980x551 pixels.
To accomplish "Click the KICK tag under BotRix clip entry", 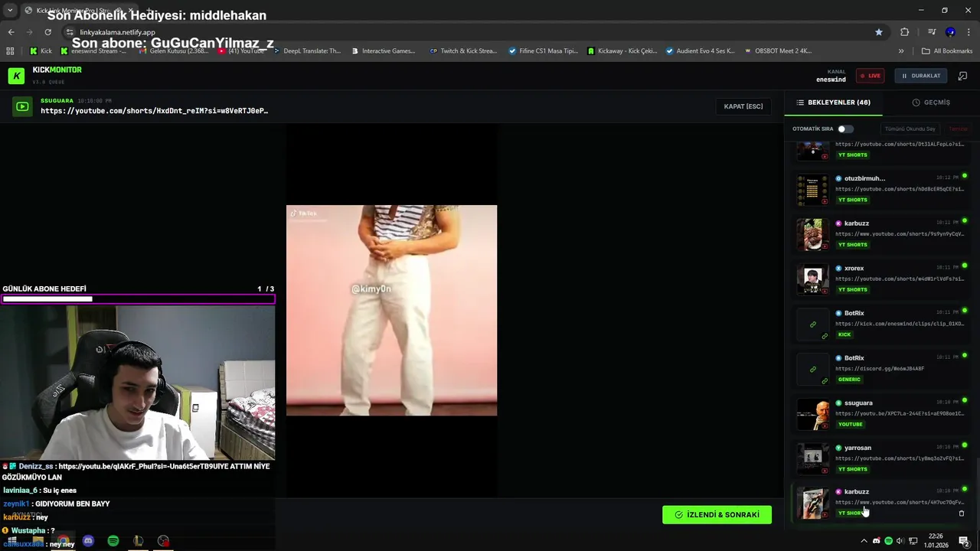I will coord(844,334).
